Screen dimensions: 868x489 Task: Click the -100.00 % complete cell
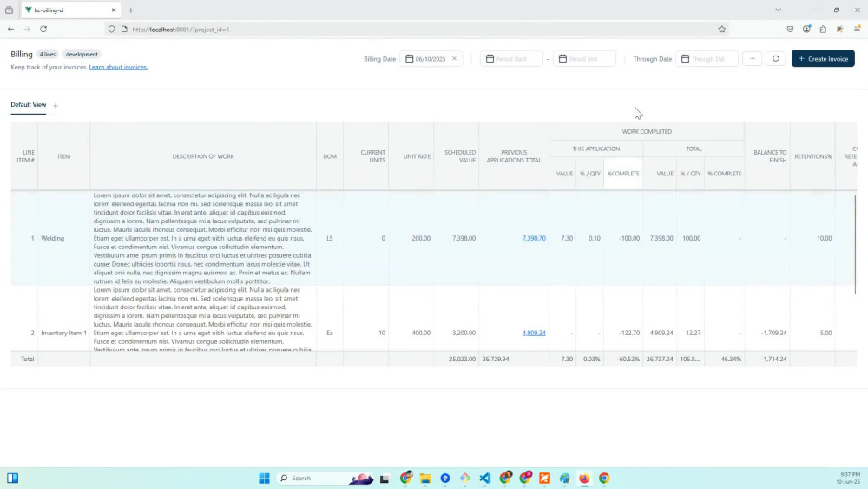(x=622, y=238)
